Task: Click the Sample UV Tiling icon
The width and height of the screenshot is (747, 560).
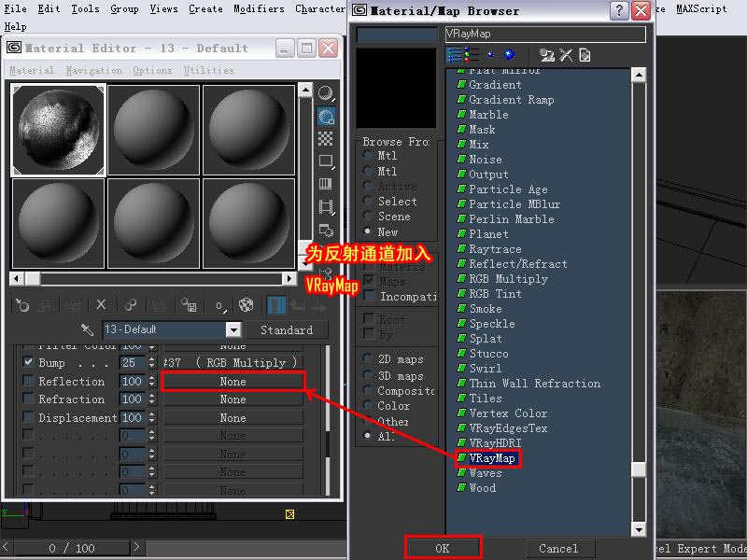Action: [326, 161]
